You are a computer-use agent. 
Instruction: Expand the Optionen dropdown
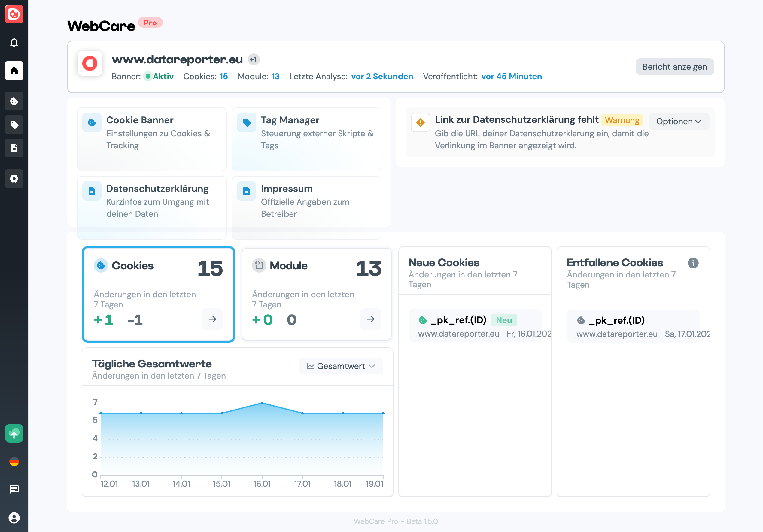coord(679,122)
